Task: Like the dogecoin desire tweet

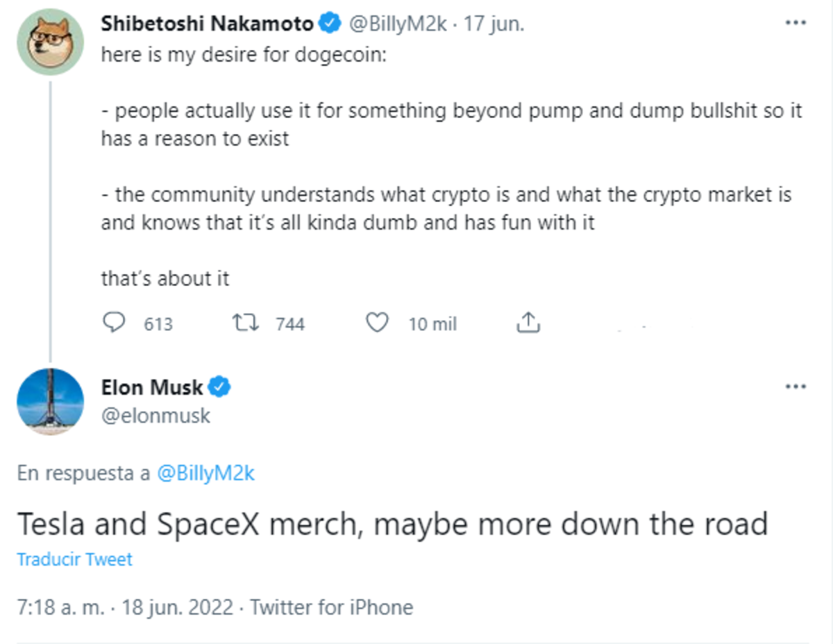Action: (377, 323)
